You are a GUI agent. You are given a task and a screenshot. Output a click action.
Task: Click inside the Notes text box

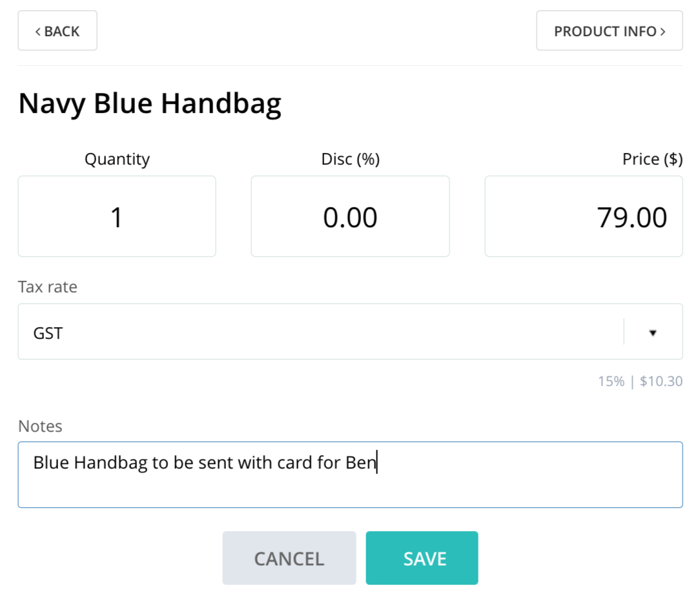click(x=351, y=474)
